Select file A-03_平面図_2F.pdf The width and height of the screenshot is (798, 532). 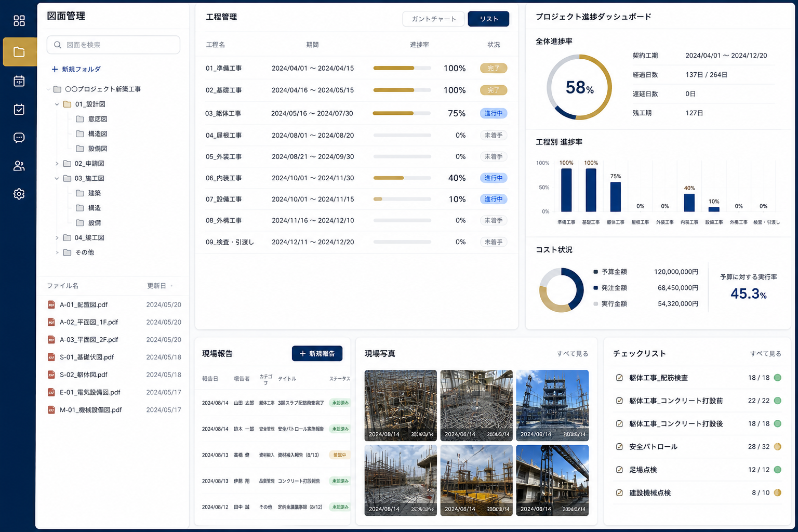pyautogui.click(x=114, y=340)
